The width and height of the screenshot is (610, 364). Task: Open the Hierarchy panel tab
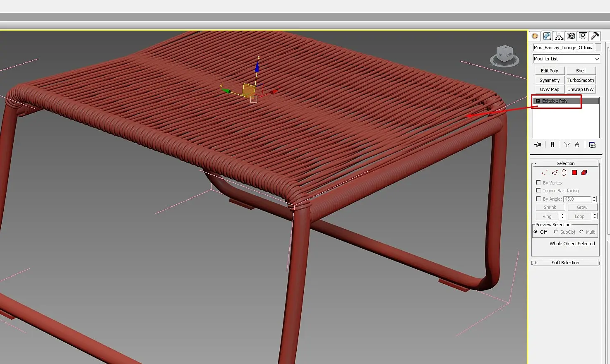coord(559,36)
